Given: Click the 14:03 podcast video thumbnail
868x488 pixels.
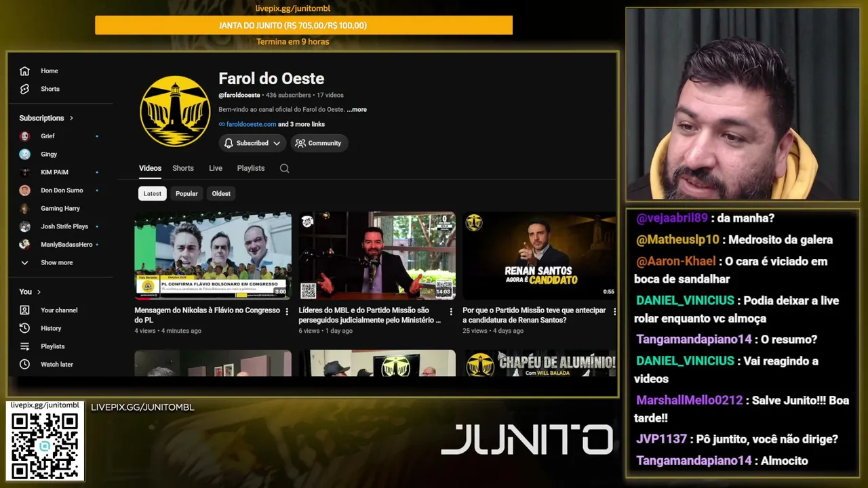Looking at the screenshot, I should [377, 256].
